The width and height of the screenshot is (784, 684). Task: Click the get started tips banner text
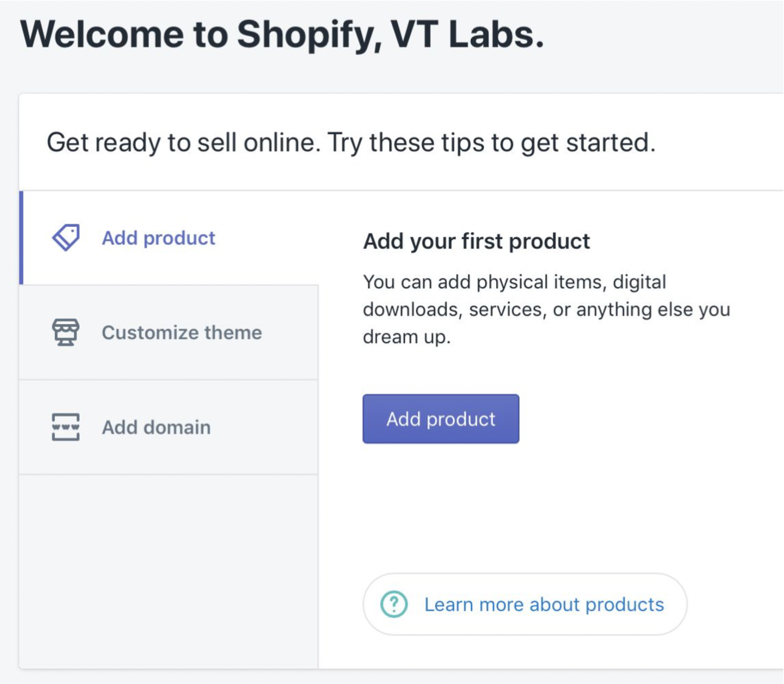pyautogui.click(x=351, y=142)
